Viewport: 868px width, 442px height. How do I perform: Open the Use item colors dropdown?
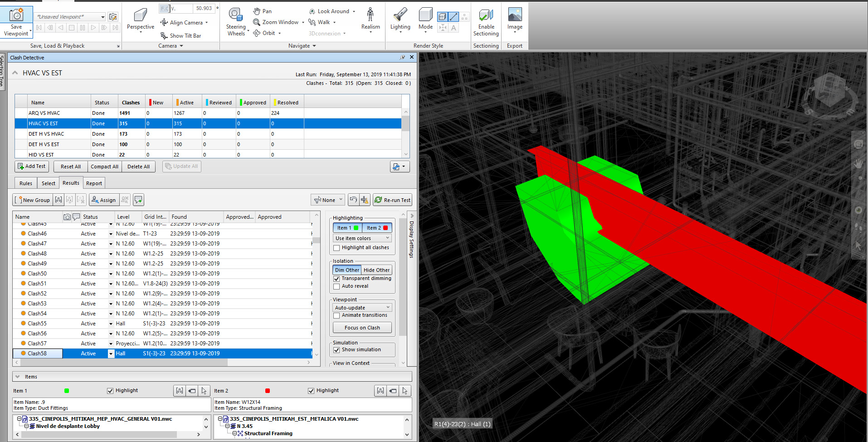click(362, 238)
